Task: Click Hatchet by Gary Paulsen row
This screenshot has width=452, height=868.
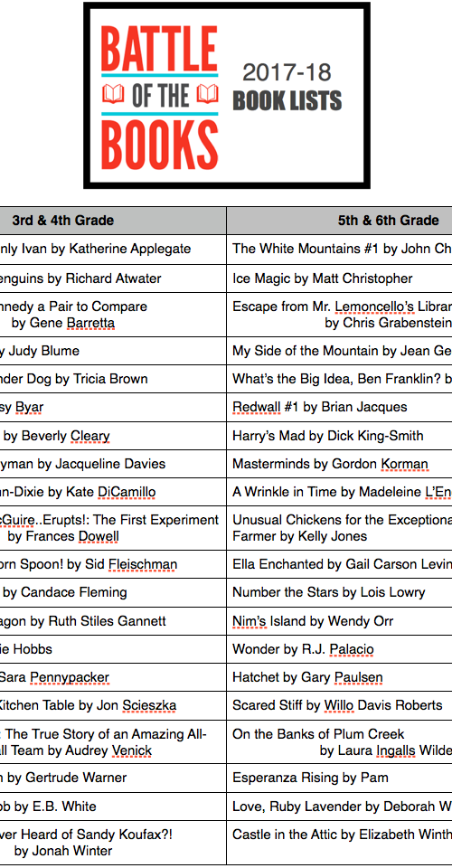Action: pos(339,677)
